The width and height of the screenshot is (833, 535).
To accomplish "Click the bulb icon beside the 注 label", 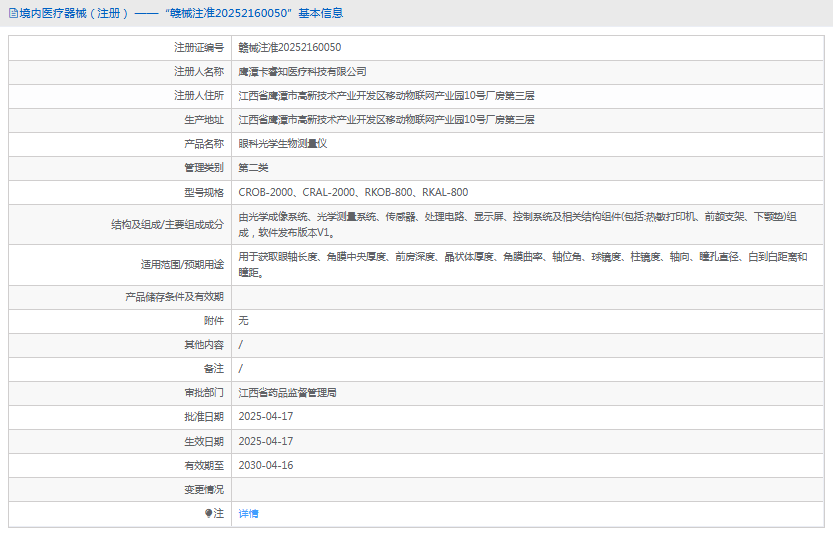I will pyautogui.click(x=208, y=513).
